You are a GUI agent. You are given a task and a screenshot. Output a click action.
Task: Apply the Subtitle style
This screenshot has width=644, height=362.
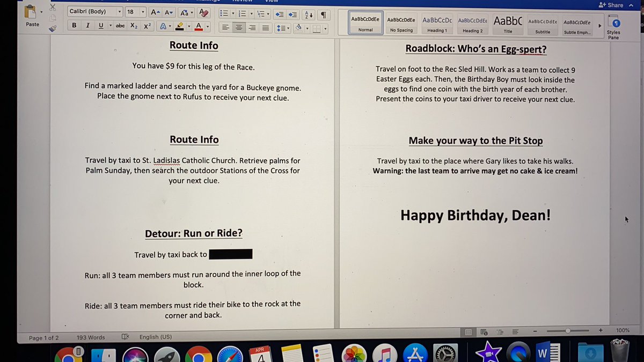point(543,25)
